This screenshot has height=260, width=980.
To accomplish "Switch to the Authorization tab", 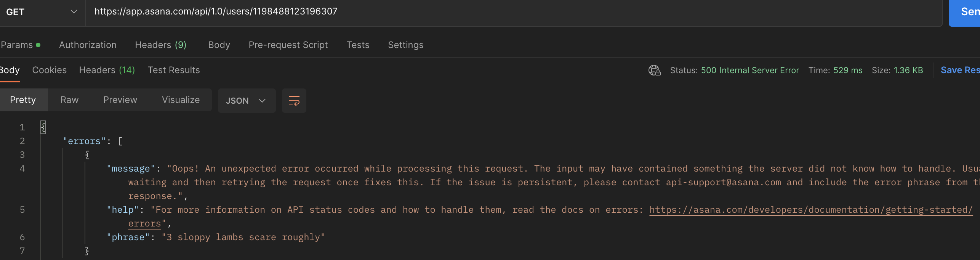I will (x=88, y=45).
